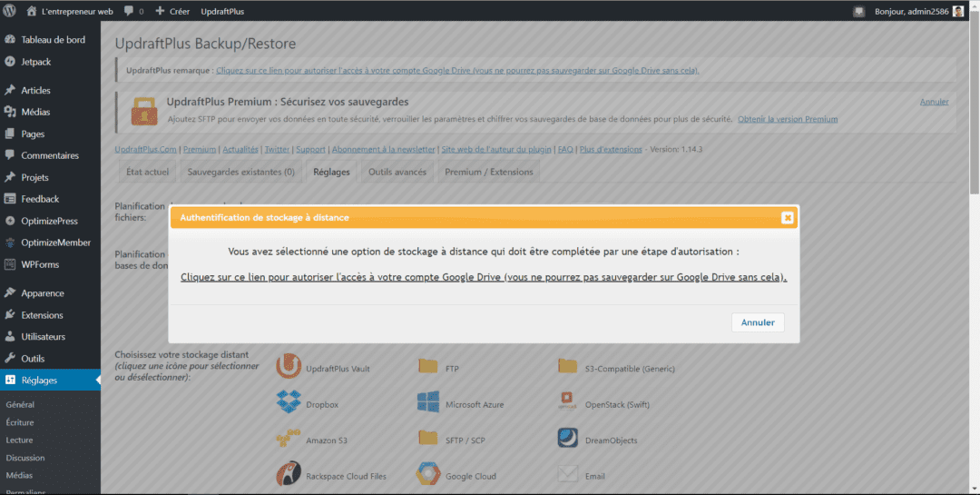Screen dimensions: 980x495
Task: Switch to Sauvegardes existantes (0) tab
Action: [241, 172]
